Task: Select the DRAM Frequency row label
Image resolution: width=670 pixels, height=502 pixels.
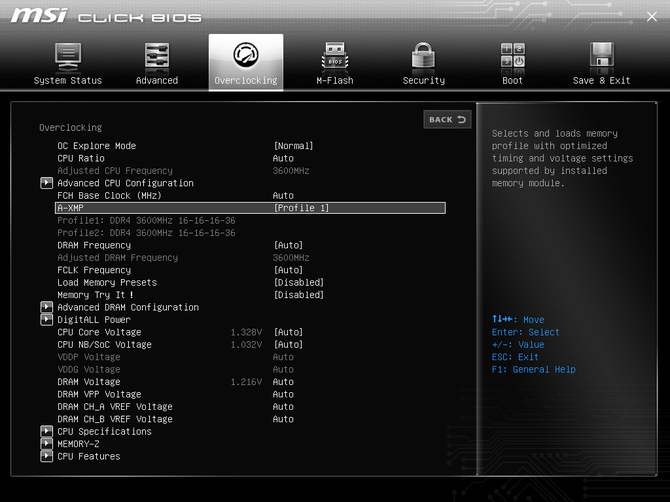Action: (94, 245)
